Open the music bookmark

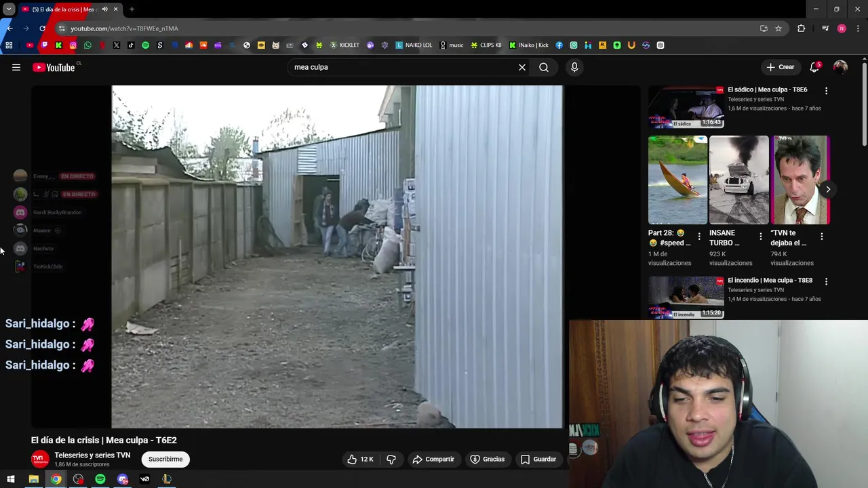[x=452, y=45]
